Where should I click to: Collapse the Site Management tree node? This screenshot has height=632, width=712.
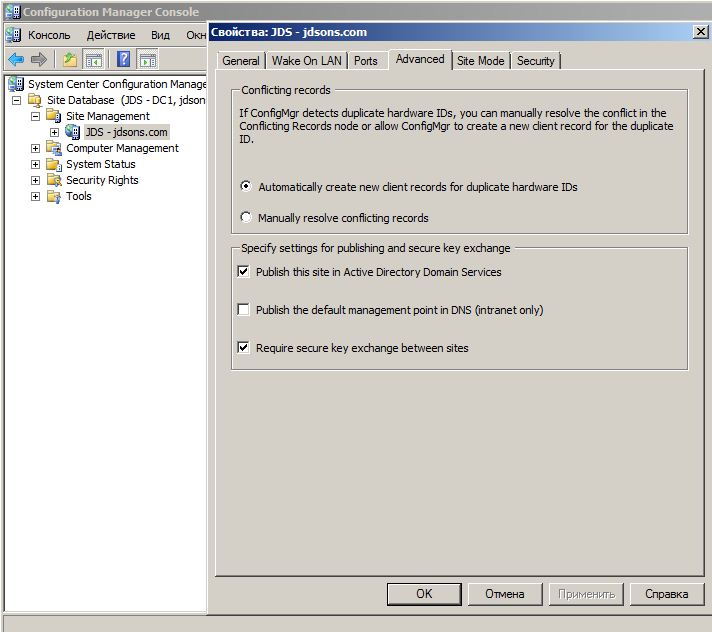coord(35,116)
